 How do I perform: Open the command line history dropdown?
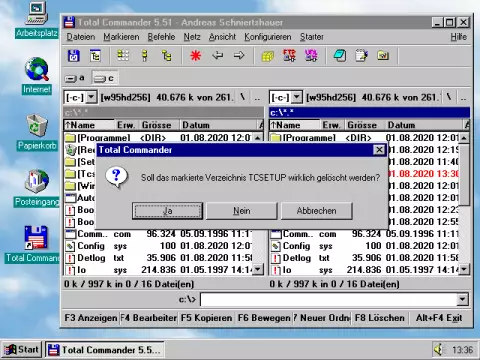[462, 299]
